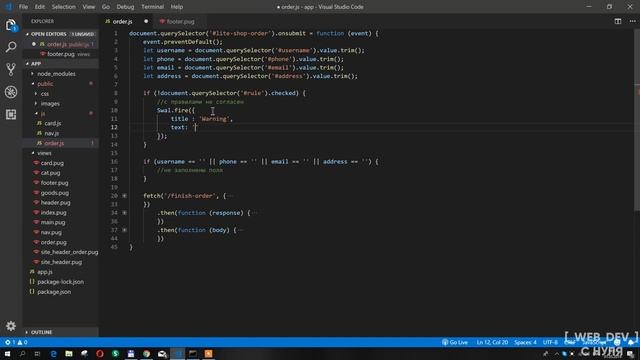The width and height of the screenshot is (640, 360).
Task: Open goods.pug in views folder
Action: [55, 193]
